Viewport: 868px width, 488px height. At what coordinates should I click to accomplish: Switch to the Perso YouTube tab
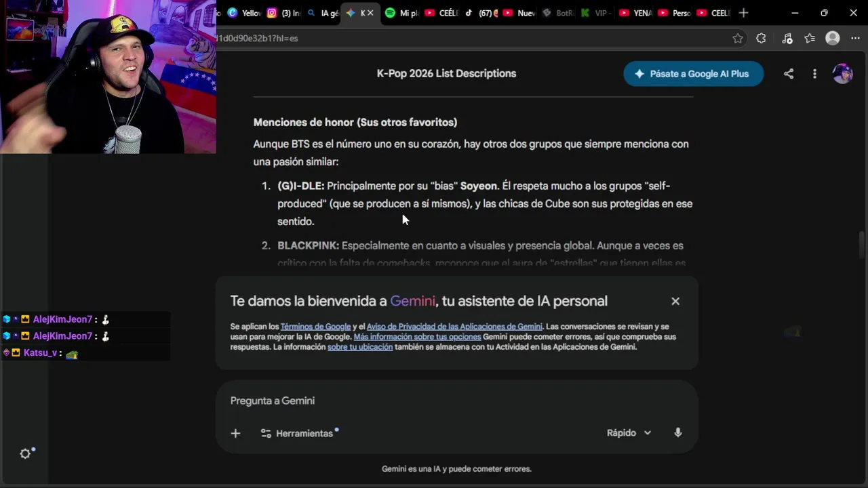(x=675, y=13)
